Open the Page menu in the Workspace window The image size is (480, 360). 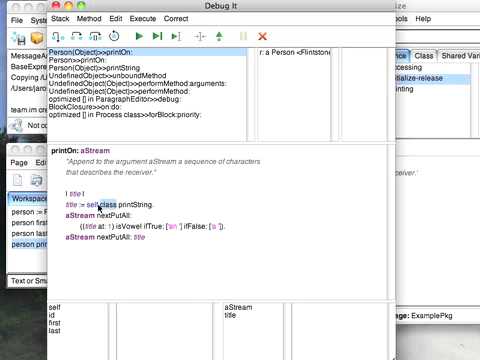click(19, 163)
